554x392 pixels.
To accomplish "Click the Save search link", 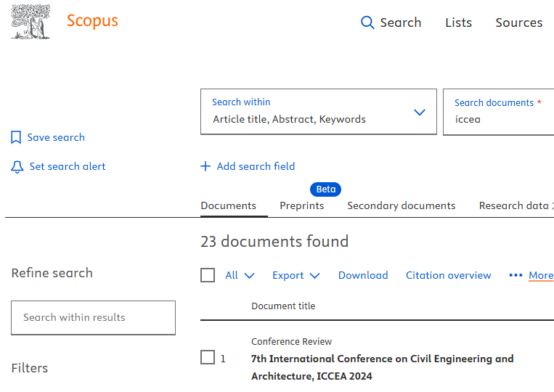I will pos(56,137).
